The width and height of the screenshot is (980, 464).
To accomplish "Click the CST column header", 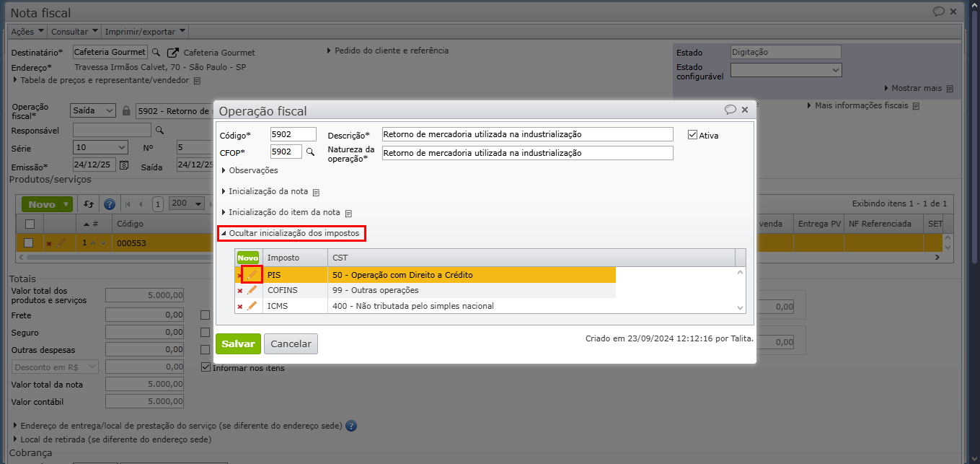I will coord(531,258).
